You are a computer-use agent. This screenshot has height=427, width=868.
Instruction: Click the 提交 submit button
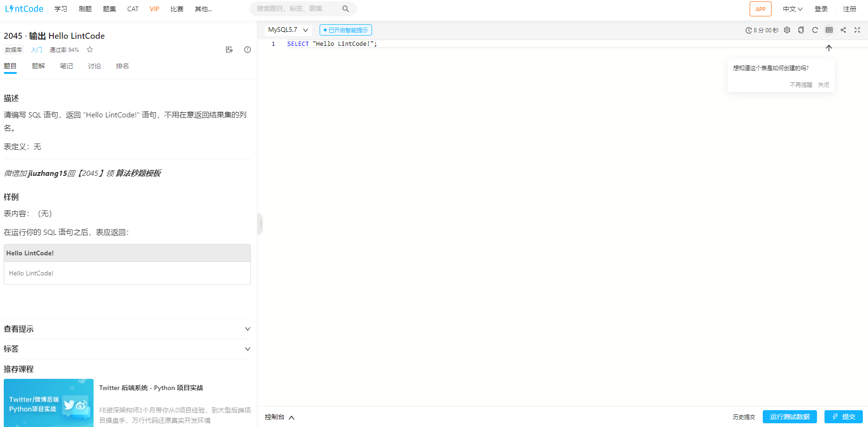tap(844, 417)
